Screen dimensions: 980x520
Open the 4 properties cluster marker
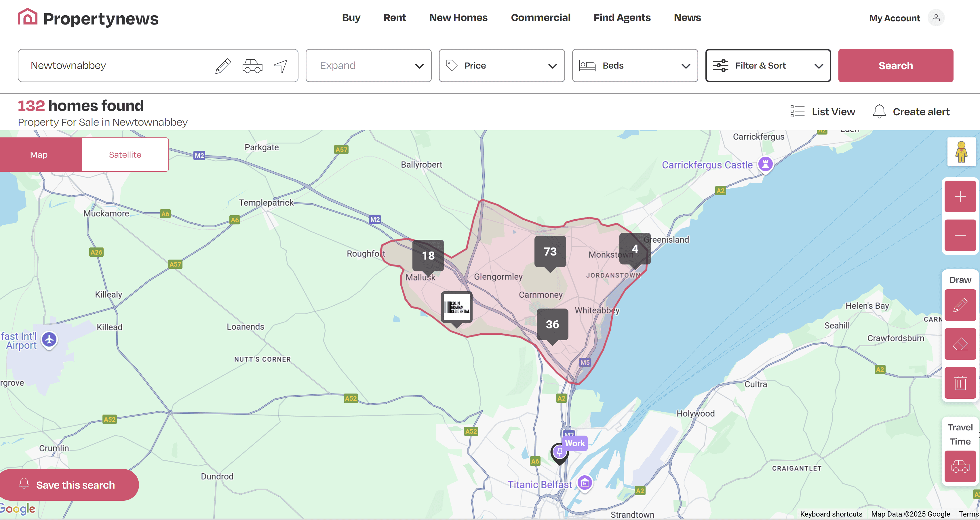pos(635,249)
